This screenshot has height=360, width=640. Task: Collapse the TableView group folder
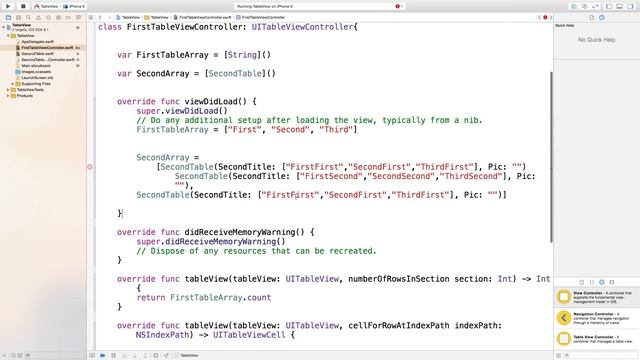pyautogui.click(x=8, y=36)
